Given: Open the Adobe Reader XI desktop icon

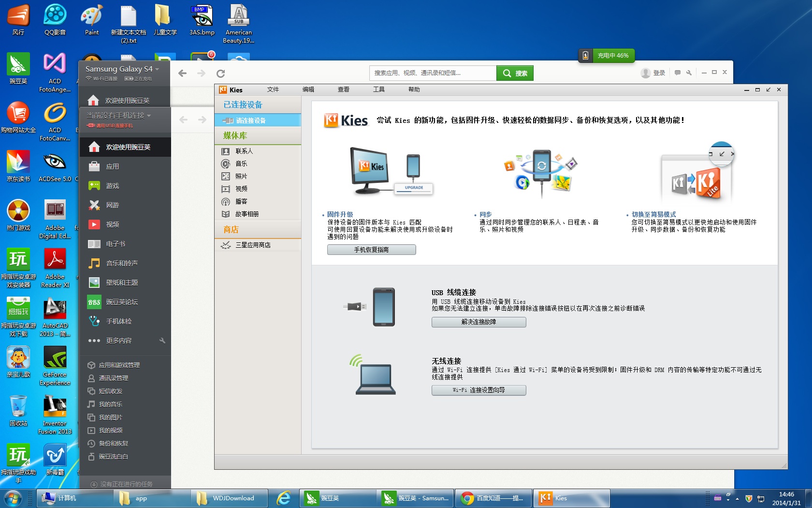Looking at the screenshot, I should pyautogui.click(x=55, y=268).
